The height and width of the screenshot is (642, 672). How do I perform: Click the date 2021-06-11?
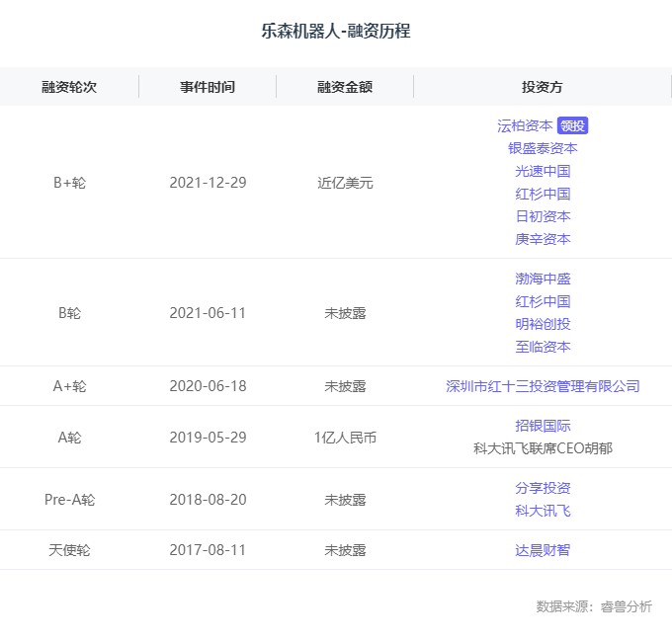point(208,313)
